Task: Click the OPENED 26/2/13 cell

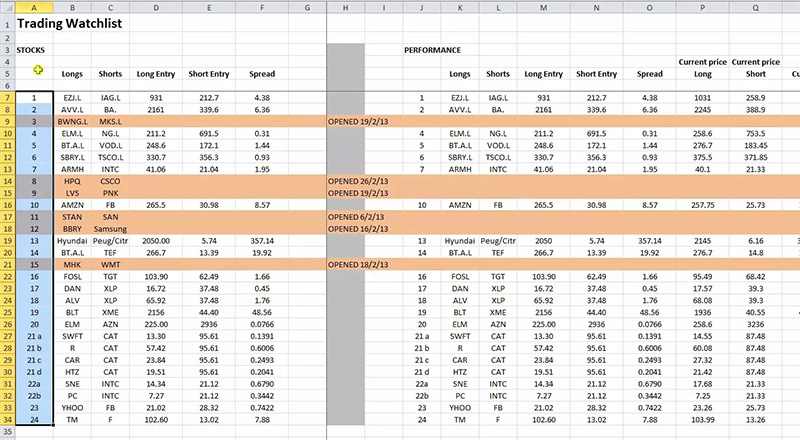Action: (358, 181)
